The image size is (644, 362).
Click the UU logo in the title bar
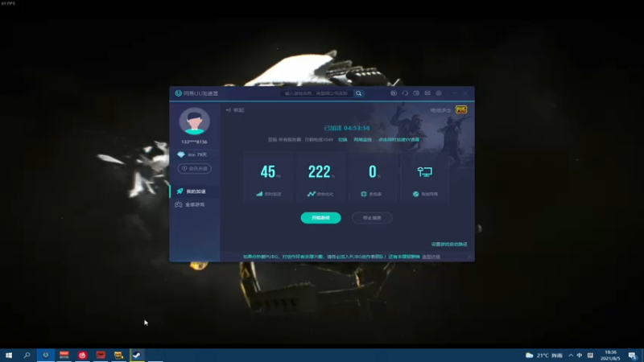pyautogui.click(x=178, y=93)
